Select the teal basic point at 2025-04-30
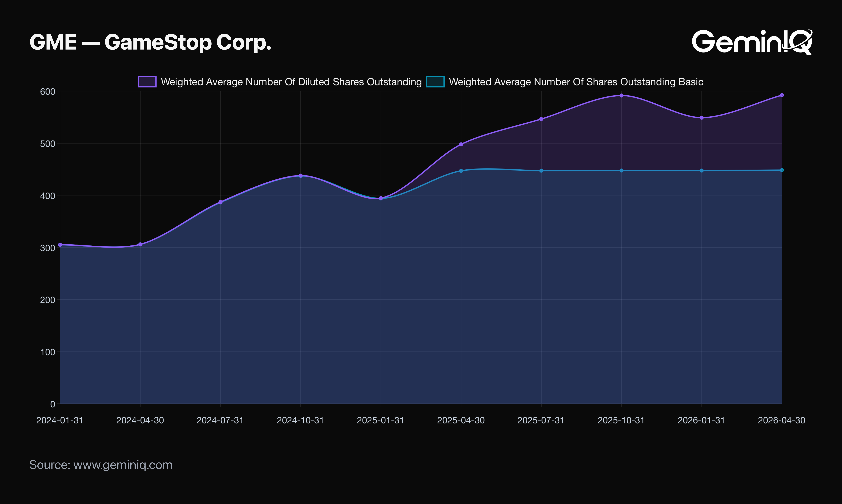Viewport: 842px width, 504px height. coord(461,171)
